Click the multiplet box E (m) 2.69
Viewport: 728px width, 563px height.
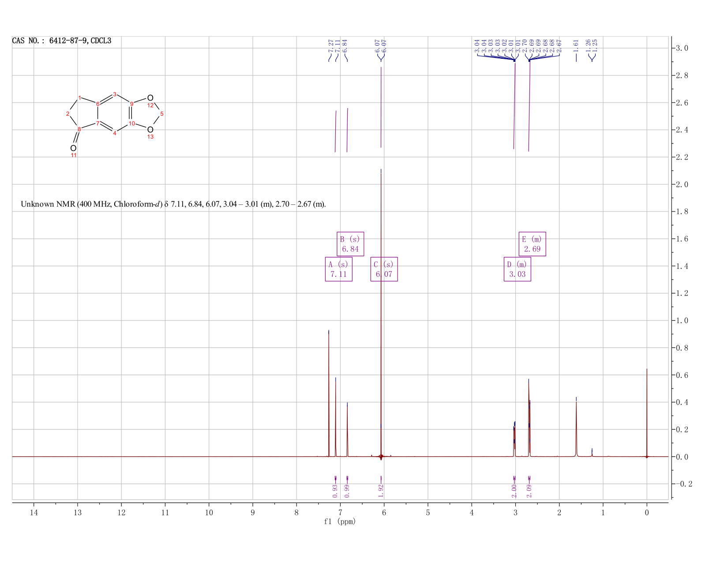pos(532,244)
